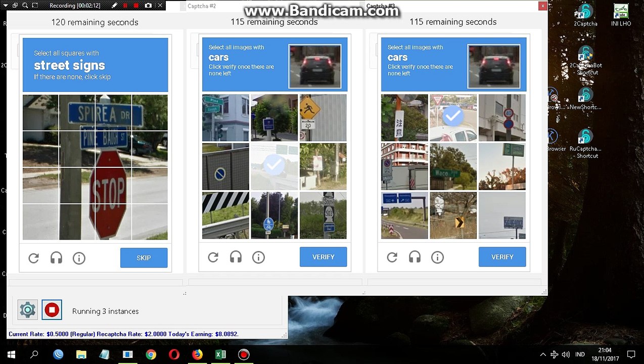Deselect the checked faded tile in Captcha #2
The width and height of the screenshot is (644, 364).
click(274, 166)
